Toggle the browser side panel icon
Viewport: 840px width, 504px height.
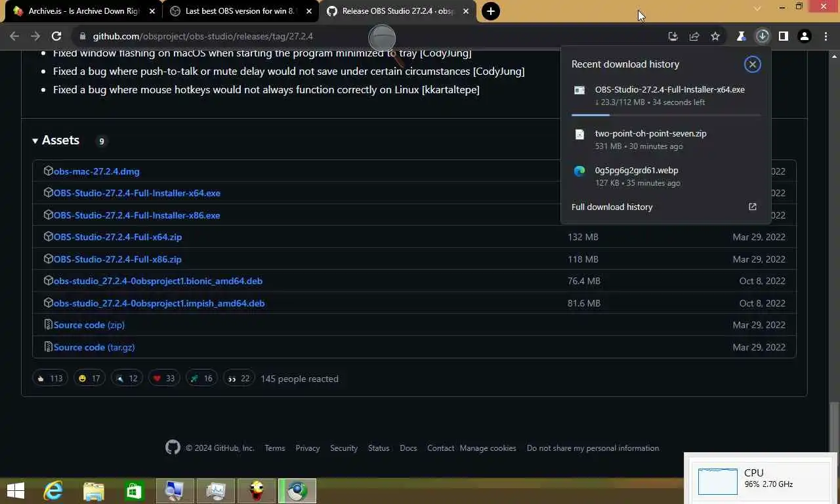783,37
